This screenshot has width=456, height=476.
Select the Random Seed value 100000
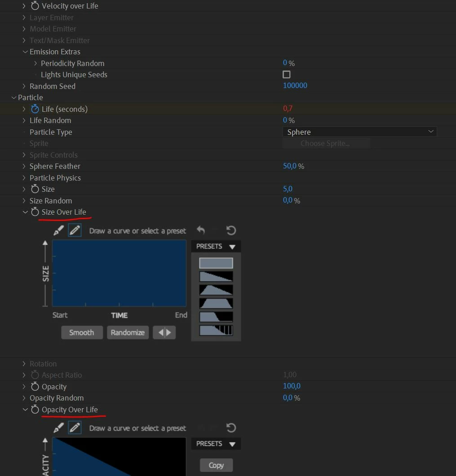point(295,86)
